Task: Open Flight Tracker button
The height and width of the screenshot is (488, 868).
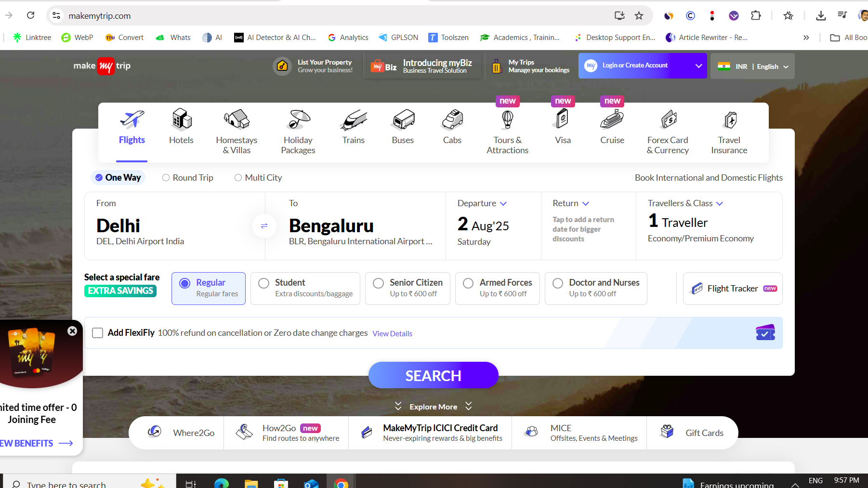Action: [733, 289]
